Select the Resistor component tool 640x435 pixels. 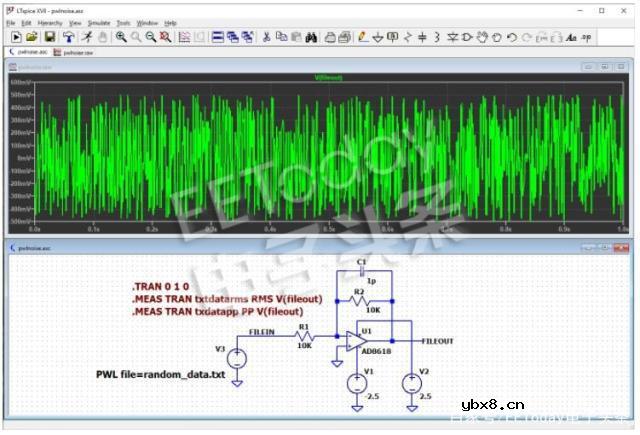408,37
